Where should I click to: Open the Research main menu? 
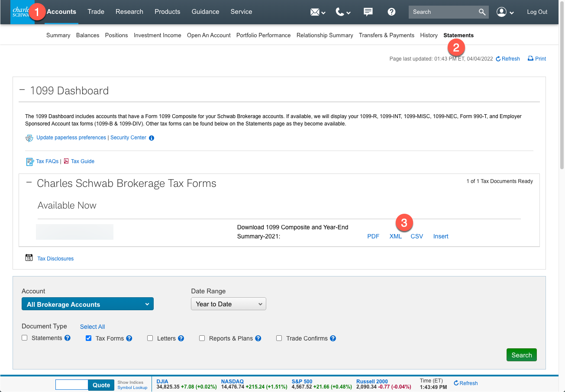pos(129,12)
